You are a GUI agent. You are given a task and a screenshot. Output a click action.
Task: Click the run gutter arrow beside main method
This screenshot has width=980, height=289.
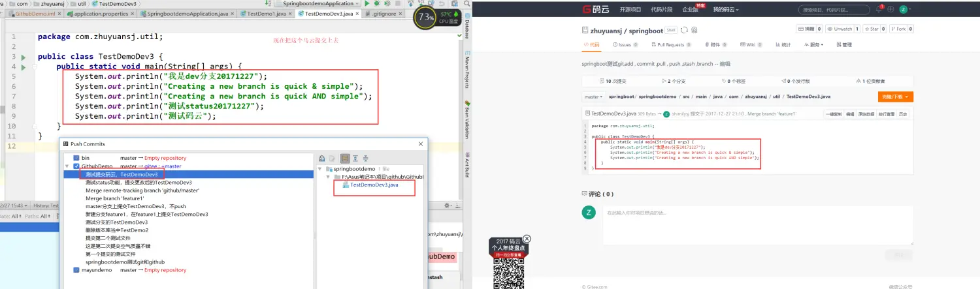coord(24,67)
